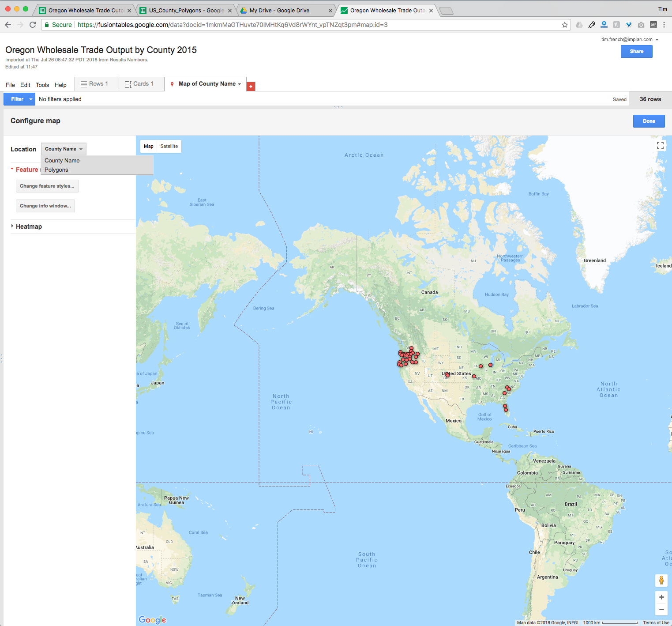Close the US_County_Polygons browser tab
Viewport: 672px width, 626px height.
[x=230, y=11]
